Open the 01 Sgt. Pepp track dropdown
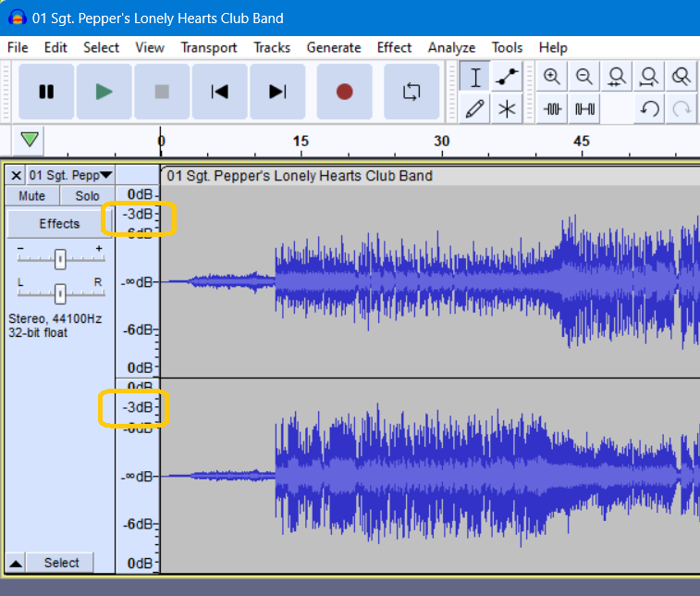700x596 pixels. (x=70, y=175)
